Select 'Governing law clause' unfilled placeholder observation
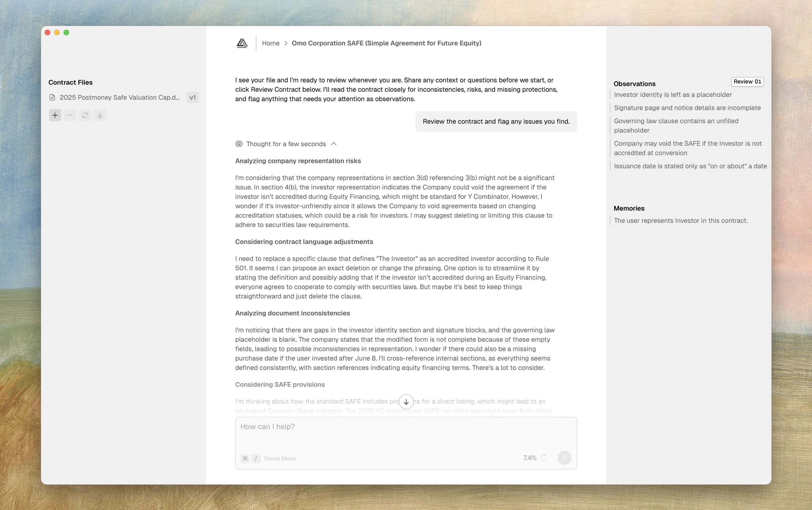The width and height of the screenshot is (812, 510). (x=676, y=126)
